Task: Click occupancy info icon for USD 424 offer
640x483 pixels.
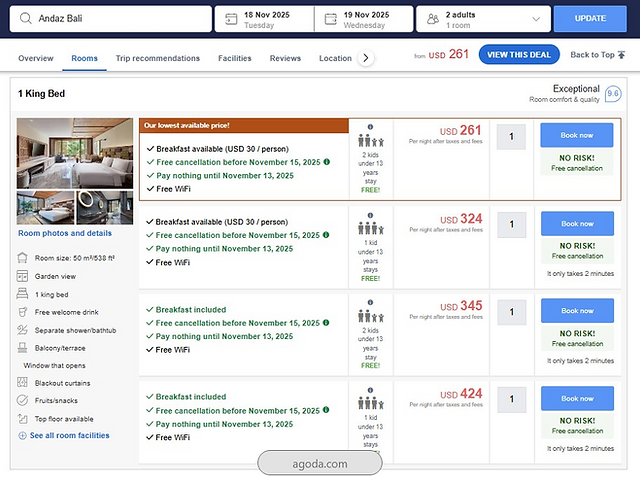Action: pyautogui.click(x=370, y=390)
